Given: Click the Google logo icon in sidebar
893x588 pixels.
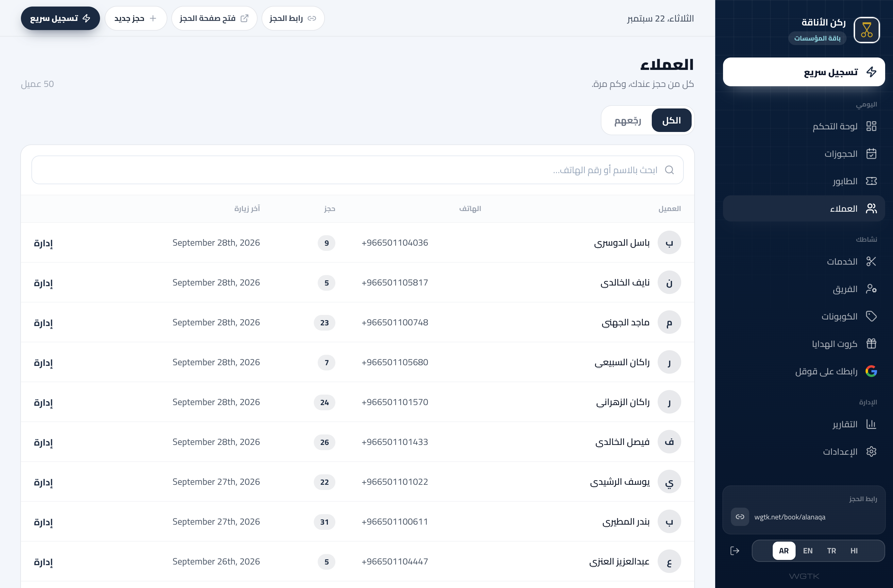Looking at the screenshot, I should [x=871, y=371].
